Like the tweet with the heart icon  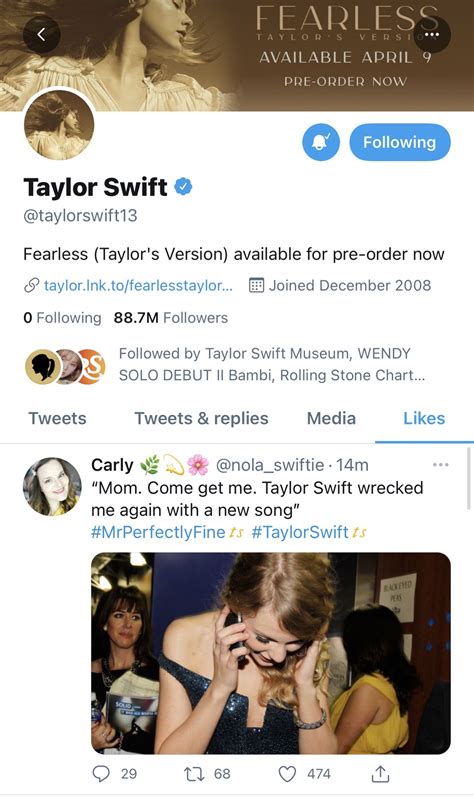[x=288, y=774]
